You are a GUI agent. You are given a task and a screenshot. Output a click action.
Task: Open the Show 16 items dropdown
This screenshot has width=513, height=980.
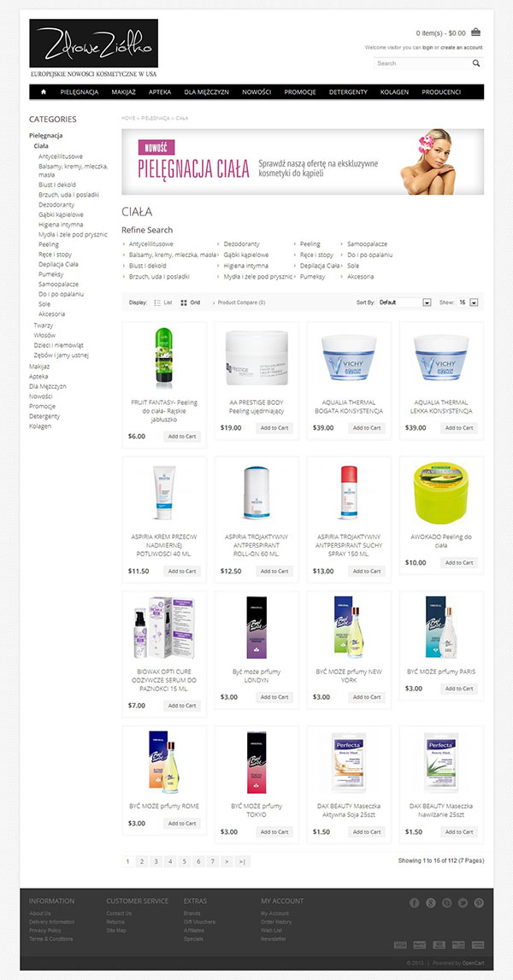click(x=468, y=302)
